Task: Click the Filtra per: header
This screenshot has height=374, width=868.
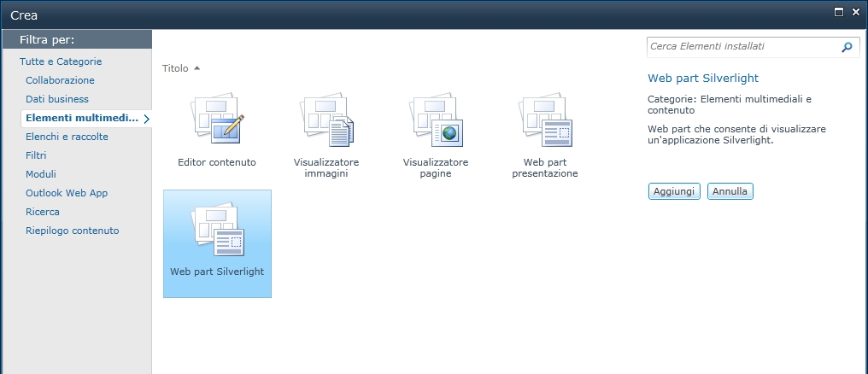Action: pos(47,40)
